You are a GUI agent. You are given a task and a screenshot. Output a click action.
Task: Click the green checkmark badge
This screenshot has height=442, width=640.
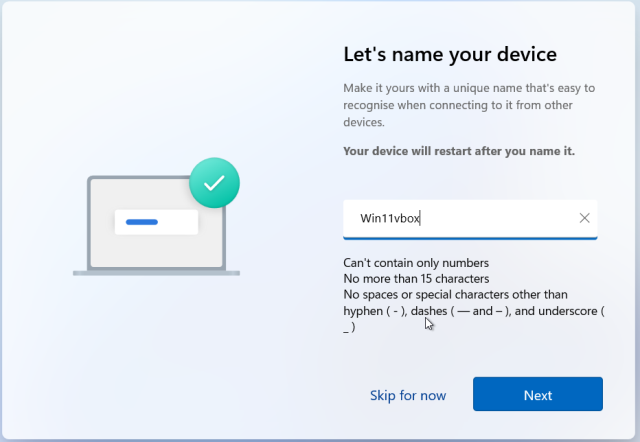(214, 183)
